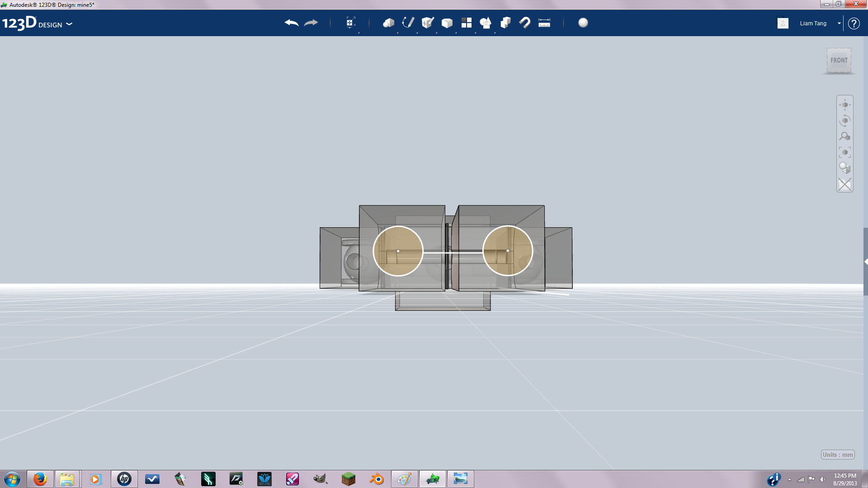Select the Sketch tool

(408, 23)
